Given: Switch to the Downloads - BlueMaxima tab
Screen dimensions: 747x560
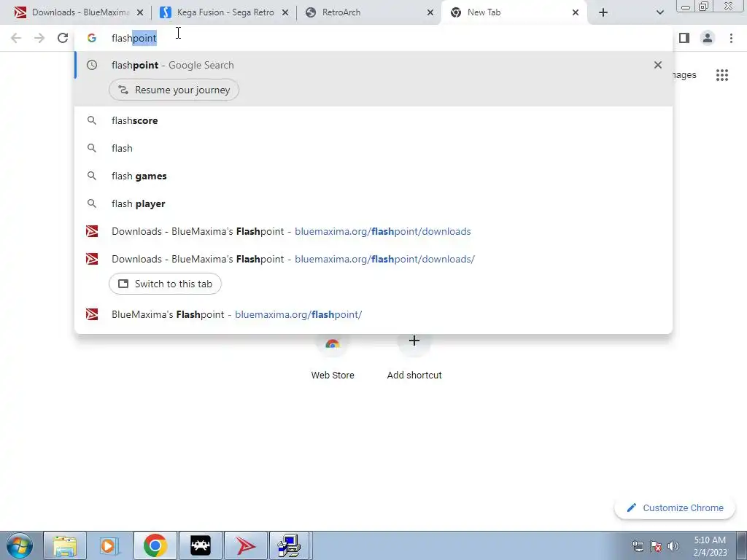Looking at the screenshot, I should click(79, 12).
